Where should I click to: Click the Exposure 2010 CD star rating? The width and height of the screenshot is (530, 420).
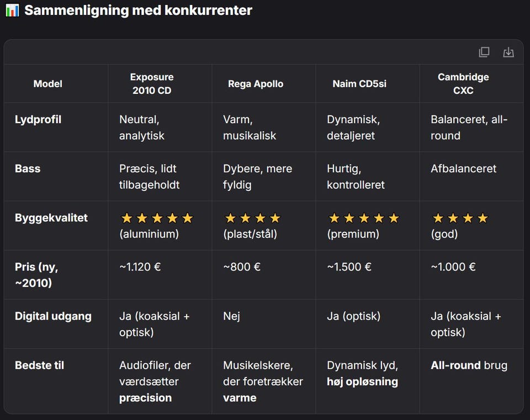157,218
